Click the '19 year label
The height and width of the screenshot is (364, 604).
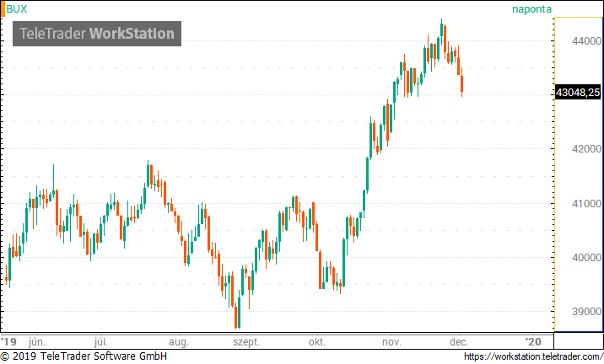click(9, 342)
